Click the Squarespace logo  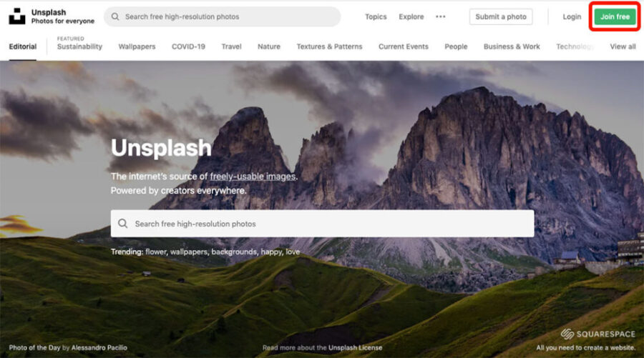[597, 334]
